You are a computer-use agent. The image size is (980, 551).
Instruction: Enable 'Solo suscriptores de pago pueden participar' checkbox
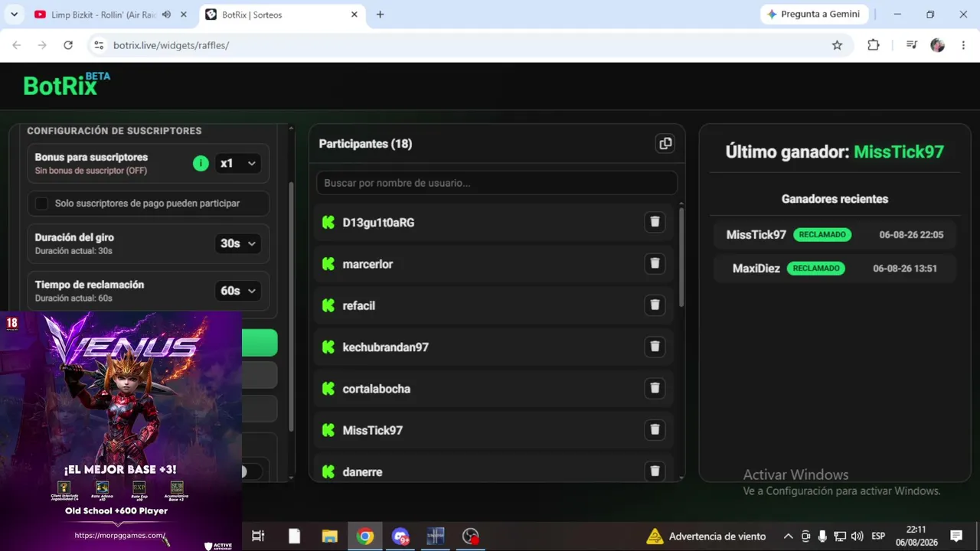[x=42, y=204]
